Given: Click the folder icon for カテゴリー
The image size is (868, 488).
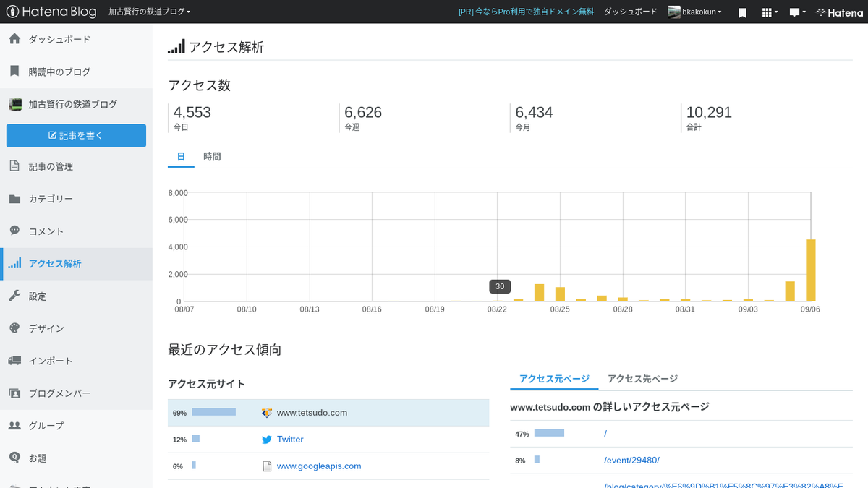Looking at the screenshot, I should coord(14,199).
